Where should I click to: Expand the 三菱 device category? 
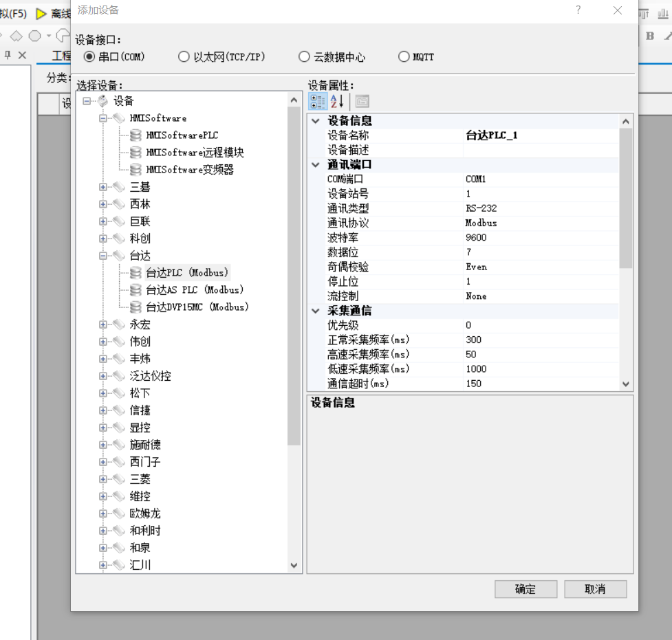(x=103, y=479)
